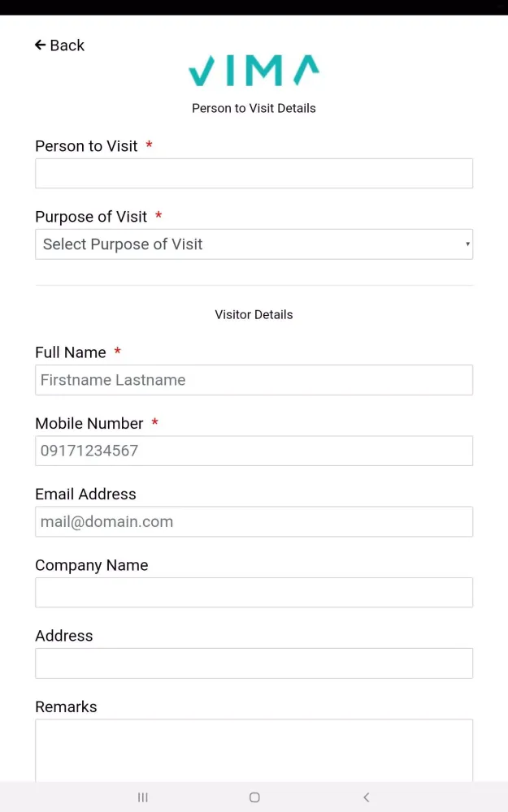Click the Full Name label
Screen dimensions: 508x812
click(x=71, y=352)
